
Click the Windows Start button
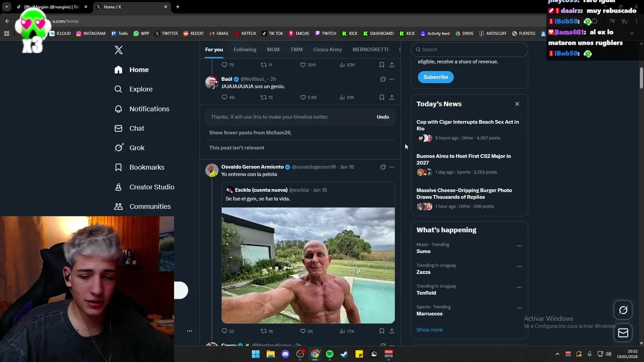tap(256, 354)
